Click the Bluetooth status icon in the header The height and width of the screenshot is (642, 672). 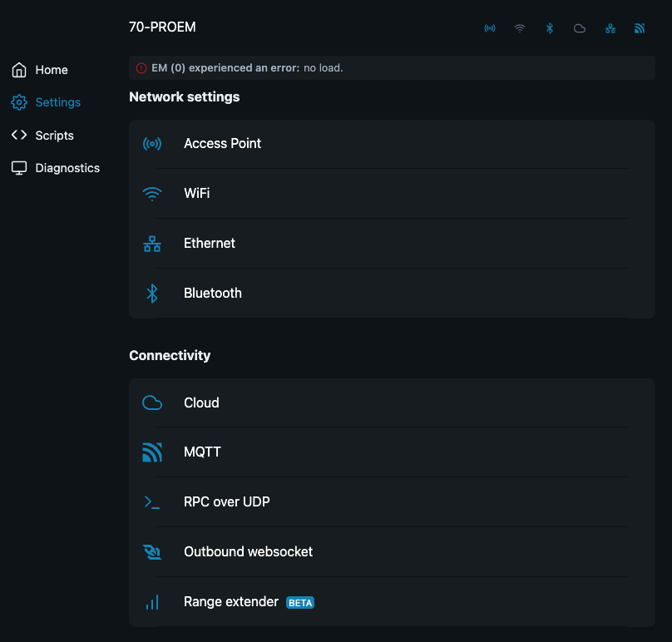pyautogui.click(x=550, y=27)
